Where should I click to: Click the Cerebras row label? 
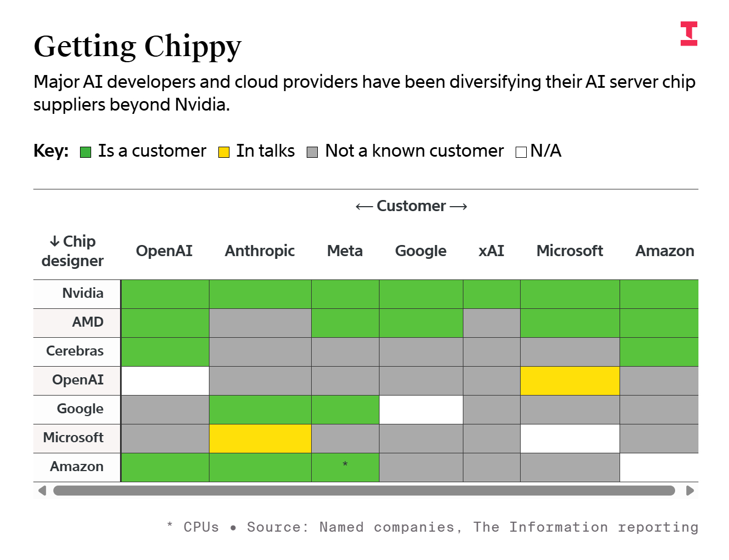75,351
